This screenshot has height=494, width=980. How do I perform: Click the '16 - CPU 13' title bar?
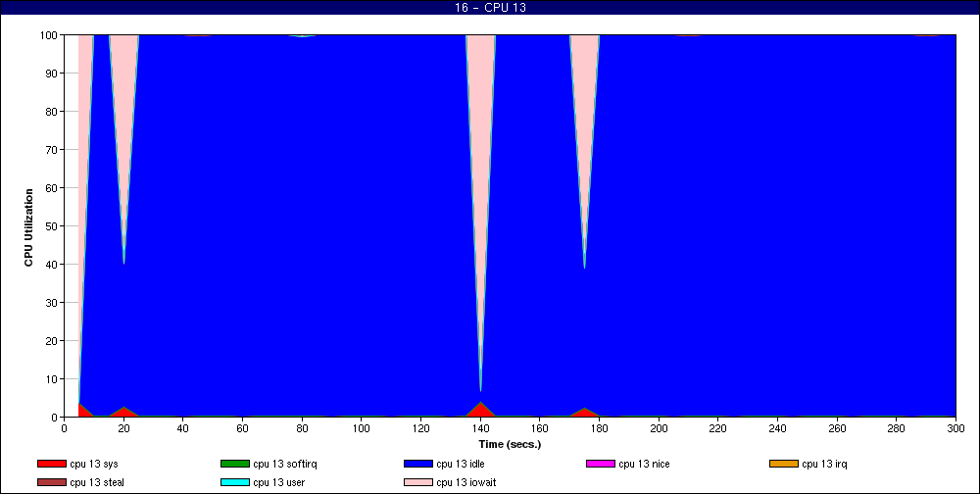[x=490, y=8]
